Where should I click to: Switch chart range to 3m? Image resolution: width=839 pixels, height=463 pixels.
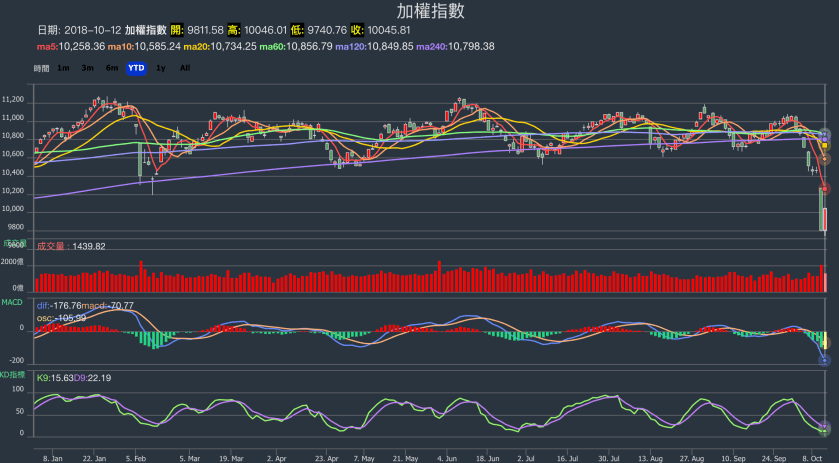click(88, 68)
